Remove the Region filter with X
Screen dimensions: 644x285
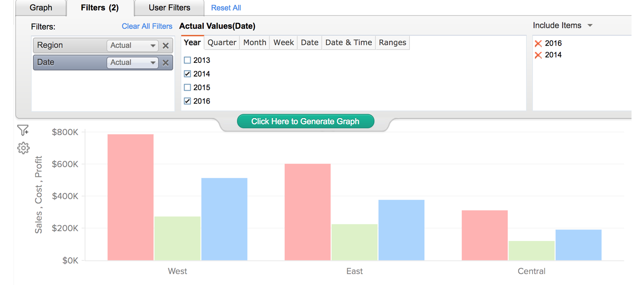click(x=165, y=46)
